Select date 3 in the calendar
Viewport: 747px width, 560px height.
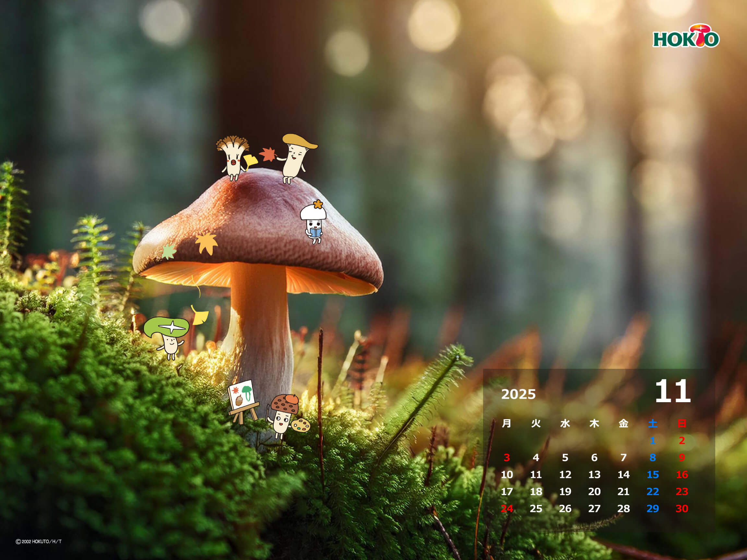click(506, 458)
